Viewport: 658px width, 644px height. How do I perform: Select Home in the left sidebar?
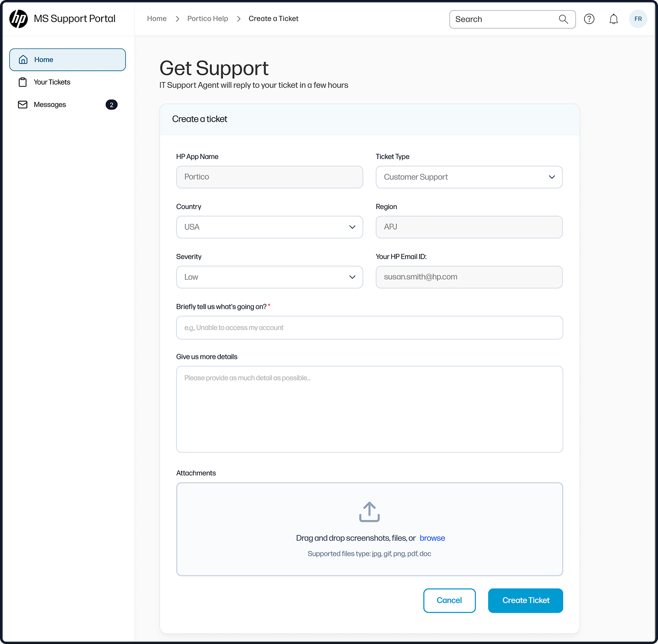(x=68, y=60)
